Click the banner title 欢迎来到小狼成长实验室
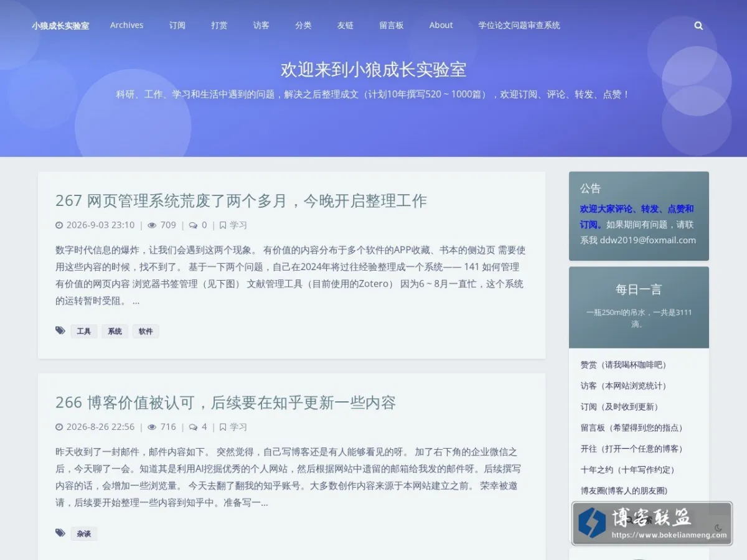The height and width of the screenshot is (560, 747). [x=374, y=70]
